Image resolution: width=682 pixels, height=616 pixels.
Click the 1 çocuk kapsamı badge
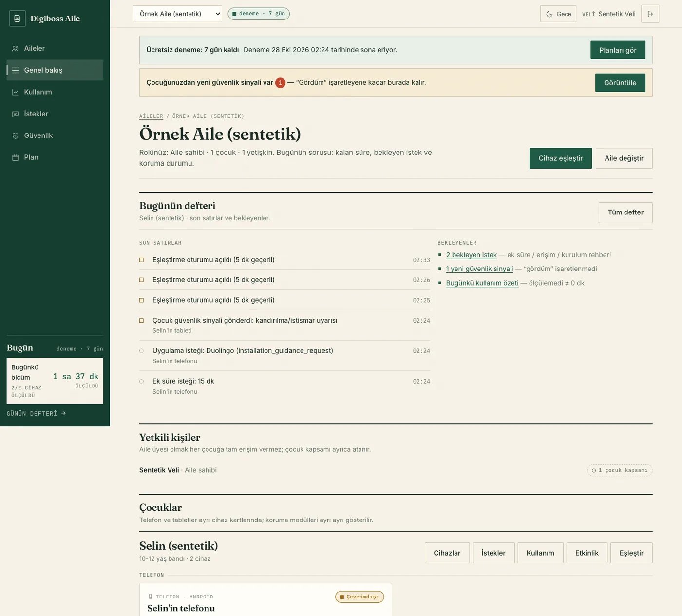tap(620, 470)
